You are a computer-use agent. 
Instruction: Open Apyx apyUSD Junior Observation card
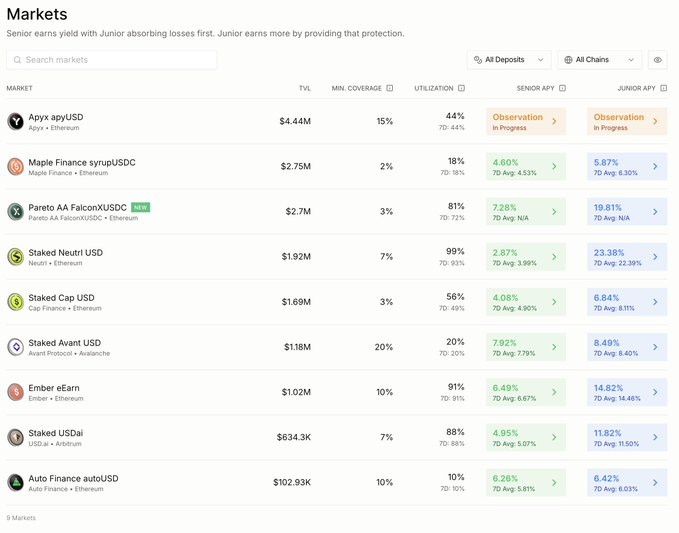tap(627, 122)
